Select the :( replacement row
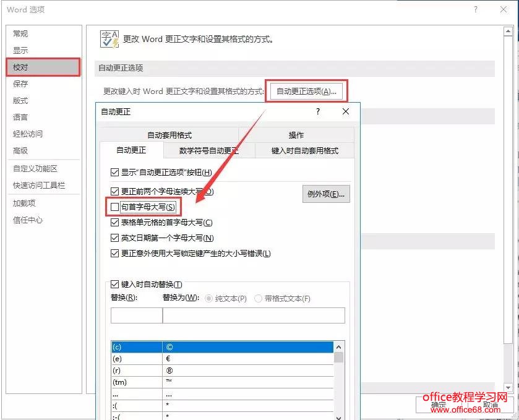Image resolution: width=519 pixels, height=420 pixels. pos(223,405)
